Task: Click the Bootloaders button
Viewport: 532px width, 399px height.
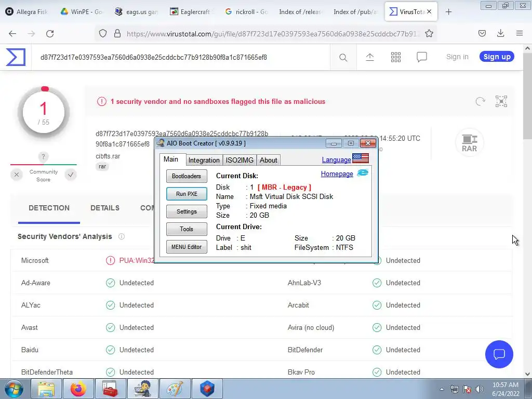Action: coord(187,176)
